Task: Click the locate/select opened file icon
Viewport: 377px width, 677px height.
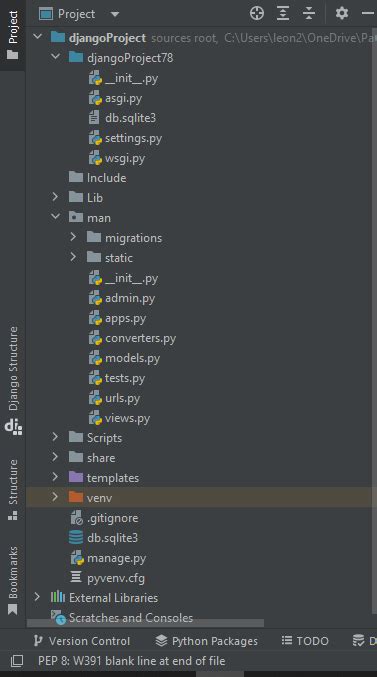Action: pos(257,13)
